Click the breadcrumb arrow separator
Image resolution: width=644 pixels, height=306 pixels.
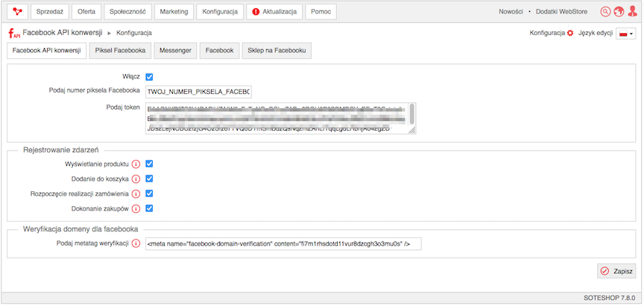pyautogui.click(x=110, y=33)
